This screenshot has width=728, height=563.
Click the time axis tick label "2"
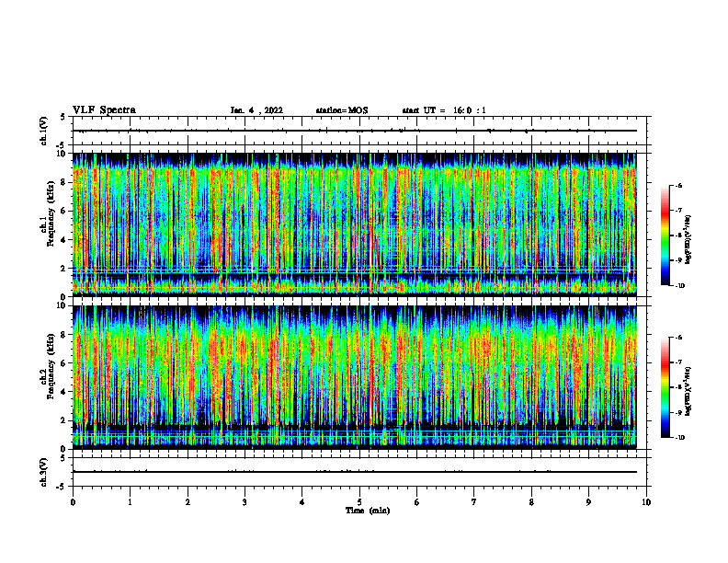point(188,502)
